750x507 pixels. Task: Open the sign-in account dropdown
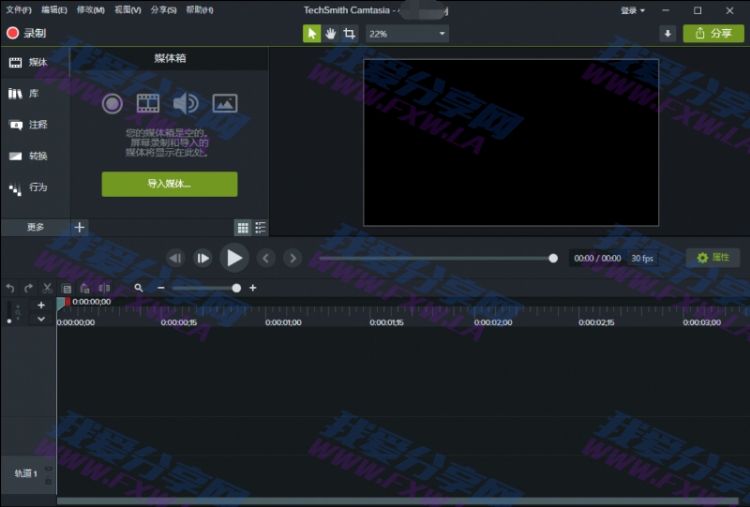pyautogui.click(x=633, y=10)
